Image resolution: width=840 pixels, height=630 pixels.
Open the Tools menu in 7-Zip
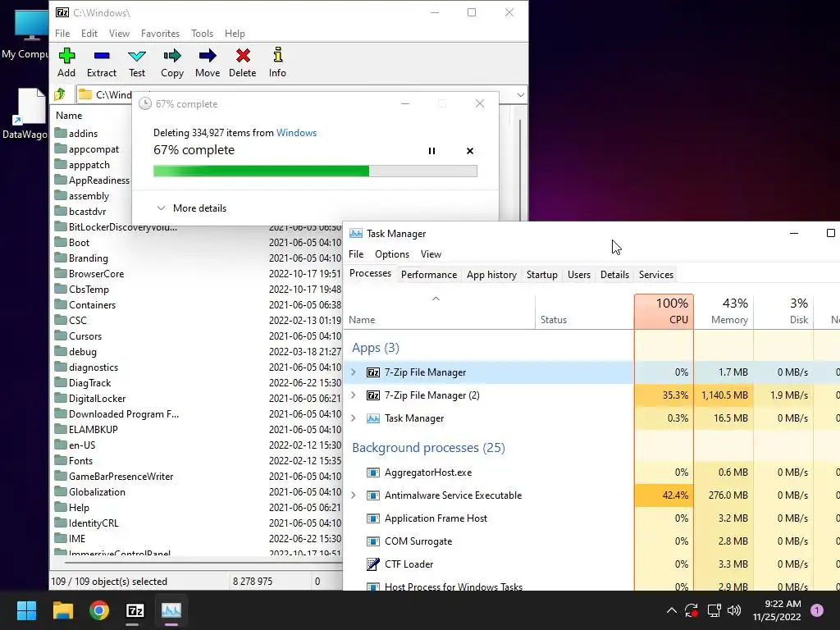[202, 33]
